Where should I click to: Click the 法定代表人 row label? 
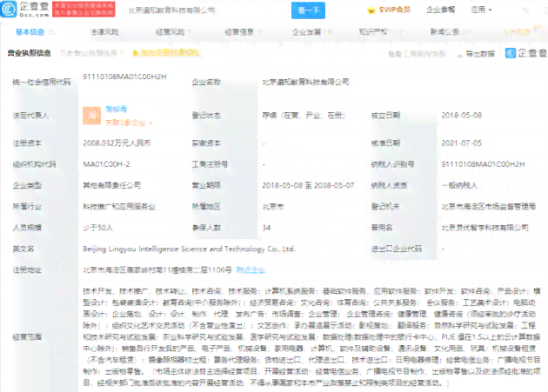pyautogui.click(x=30, y=116)
